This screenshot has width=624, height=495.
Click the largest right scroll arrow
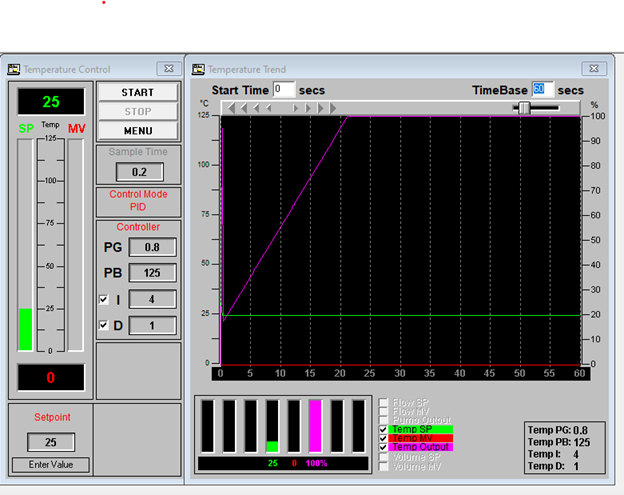pos(333,108)
